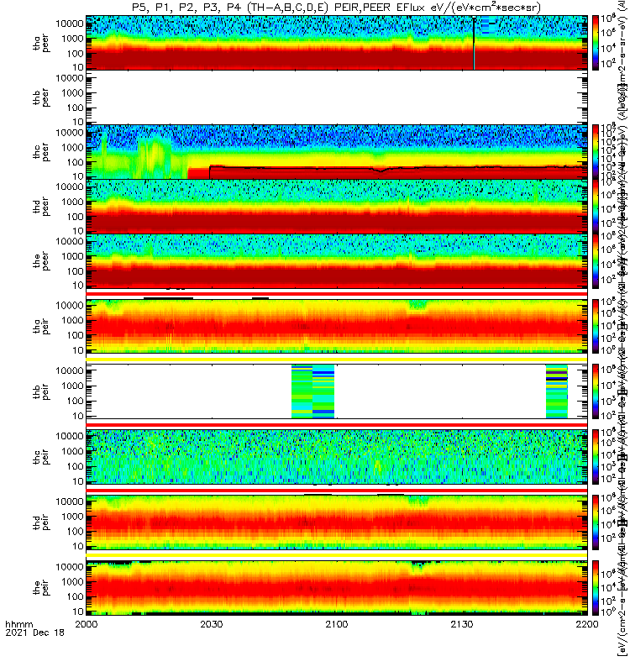Click the '1000' tick label of thb peir

(72, 386)
